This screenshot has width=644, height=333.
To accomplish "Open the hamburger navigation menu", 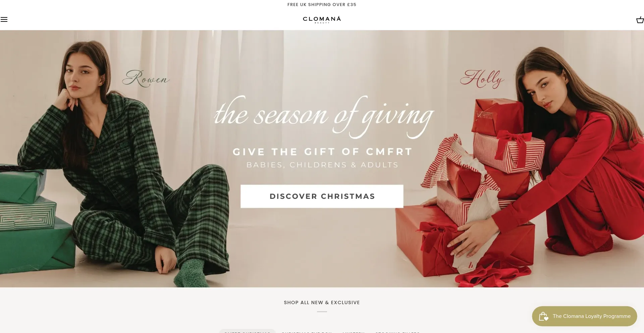I will pyautogui.click(x=4, y=19).
